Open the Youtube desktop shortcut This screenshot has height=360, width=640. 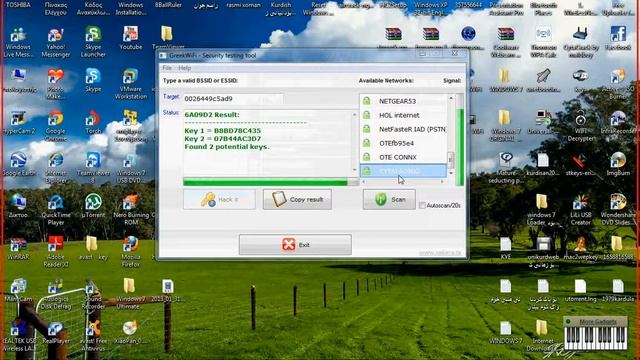click(131, 38)
